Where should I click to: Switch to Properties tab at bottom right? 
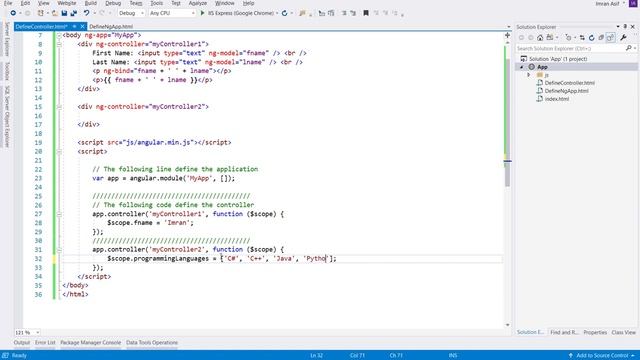coord(595,332)
